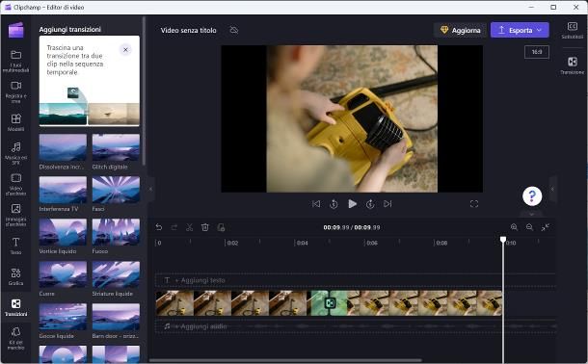Click the video preview canvas
Screen dimensions: 588x364
352,118
